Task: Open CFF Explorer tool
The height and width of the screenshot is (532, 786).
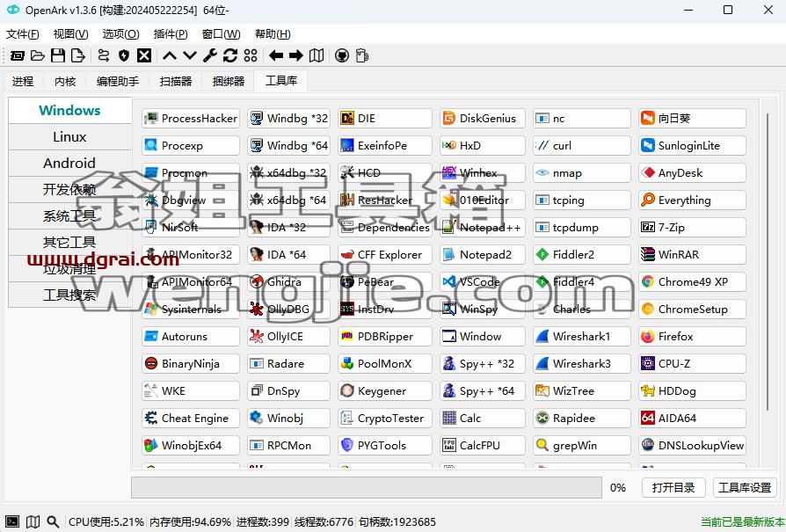Action: point(384,255)
